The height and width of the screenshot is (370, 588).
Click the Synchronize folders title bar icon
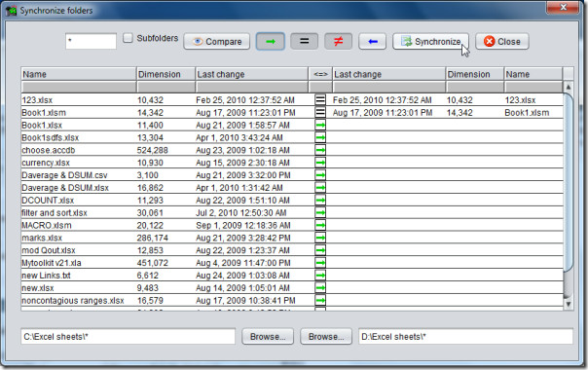(12, 11)
